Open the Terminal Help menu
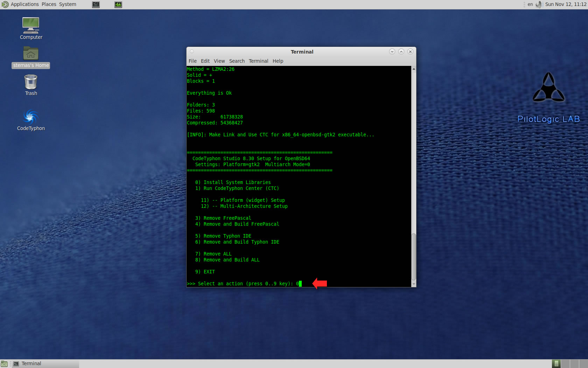 pos(278,61)
